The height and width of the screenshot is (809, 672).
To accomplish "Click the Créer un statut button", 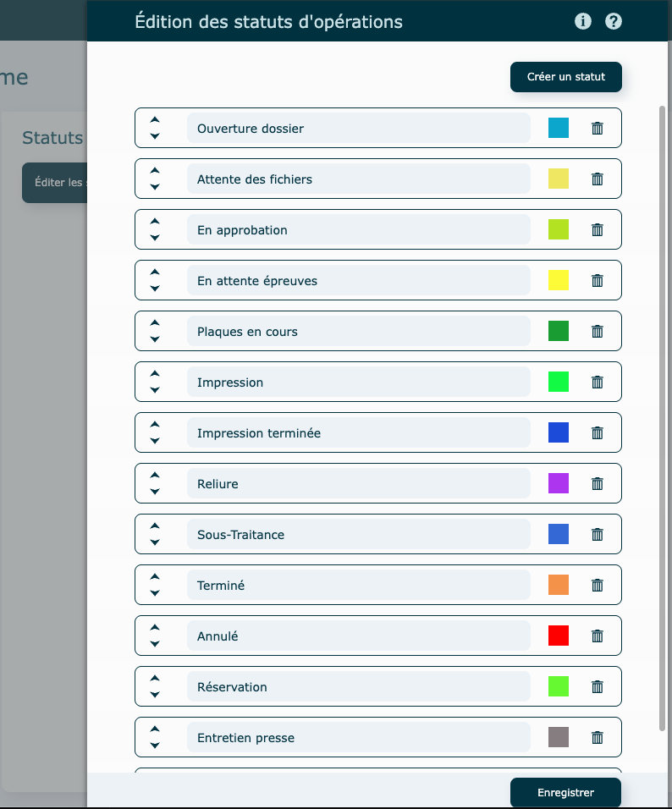I will coord(565,77).
